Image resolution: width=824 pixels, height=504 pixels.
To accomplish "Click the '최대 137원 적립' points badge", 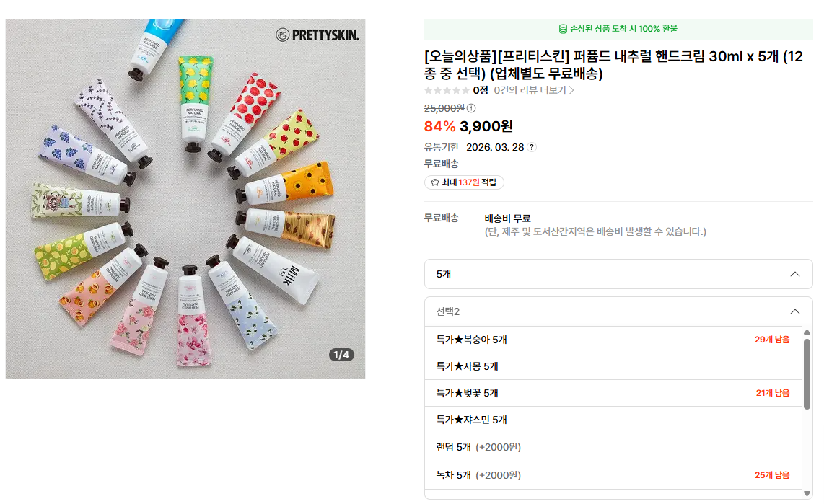I will (x=464, y=182).
